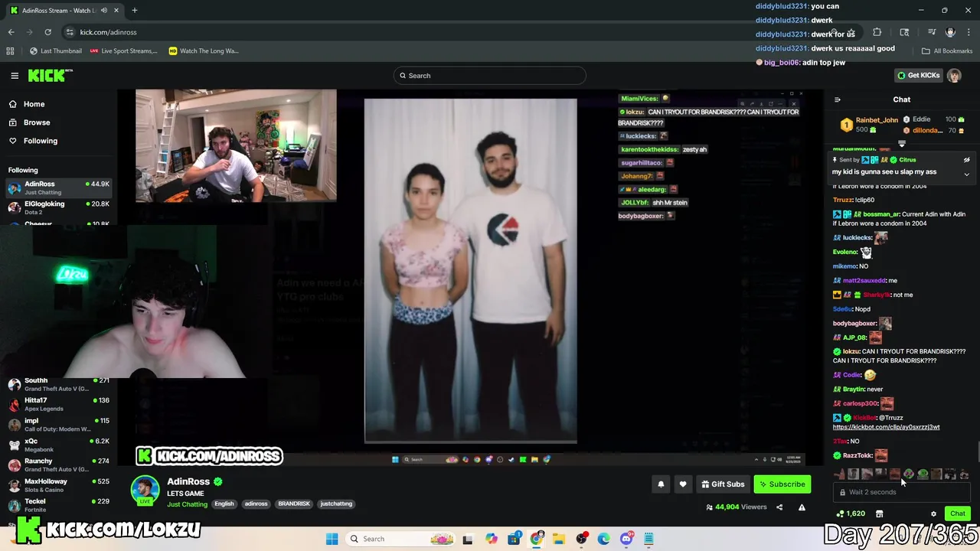980x551 pixels.
Task: Click the 1,620 channel points balance
Action: click(x=851, y=514)
